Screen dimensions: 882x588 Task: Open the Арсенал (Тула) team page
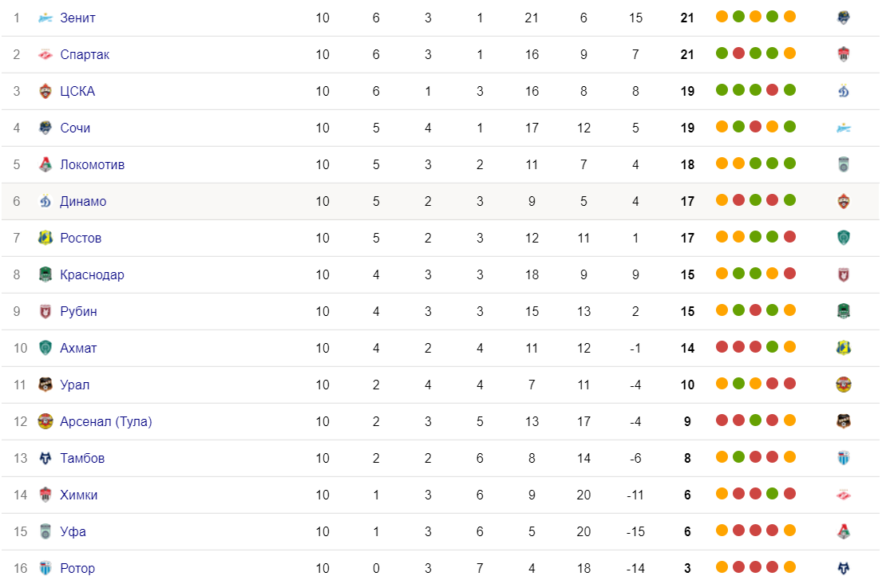pos(105,421)
